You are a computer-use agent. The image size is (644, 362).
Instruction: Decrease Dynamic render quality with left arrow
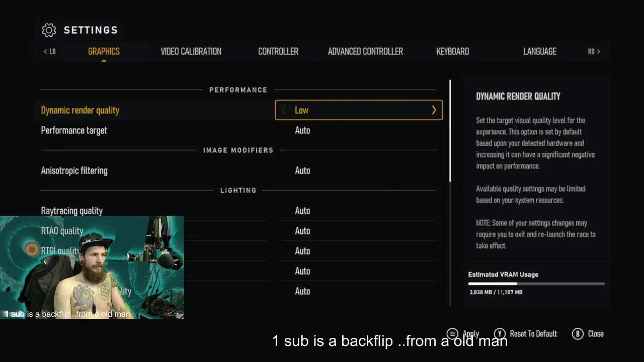284,110
